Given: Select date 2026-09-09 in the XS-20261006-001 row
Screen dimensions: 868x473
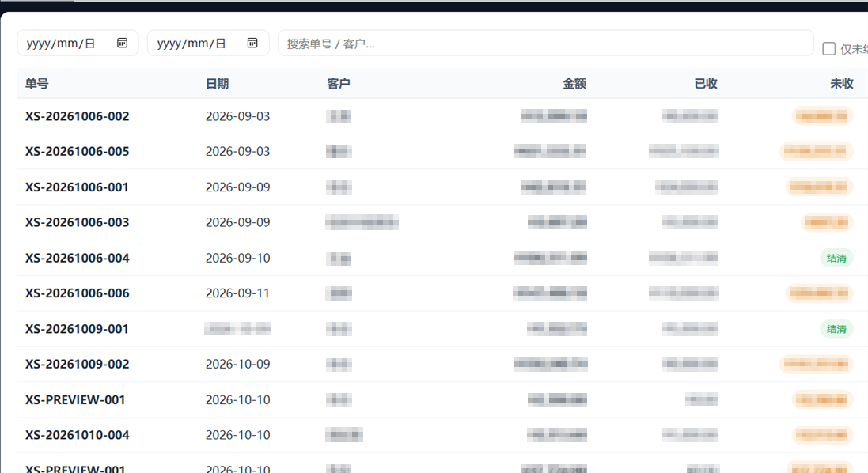Looking at the screenshot, I should [x=237, y=187].
